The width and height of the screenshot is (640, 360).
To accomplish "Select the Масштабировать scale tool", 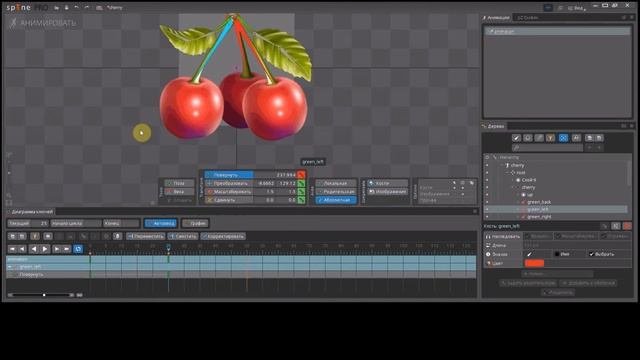I will click(229, 191).
